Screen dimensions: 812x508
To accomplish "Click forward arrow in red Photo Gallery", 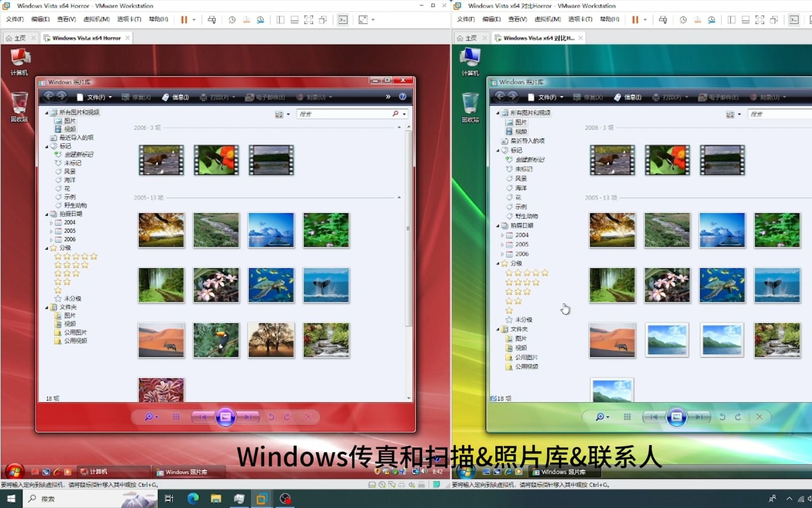I will pos(62,96).
